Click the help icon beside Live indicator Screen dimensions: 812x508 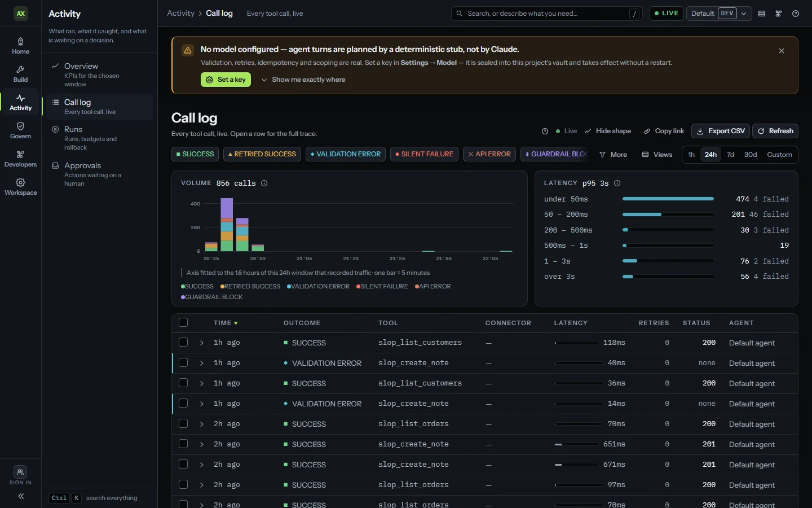(545, 131)
